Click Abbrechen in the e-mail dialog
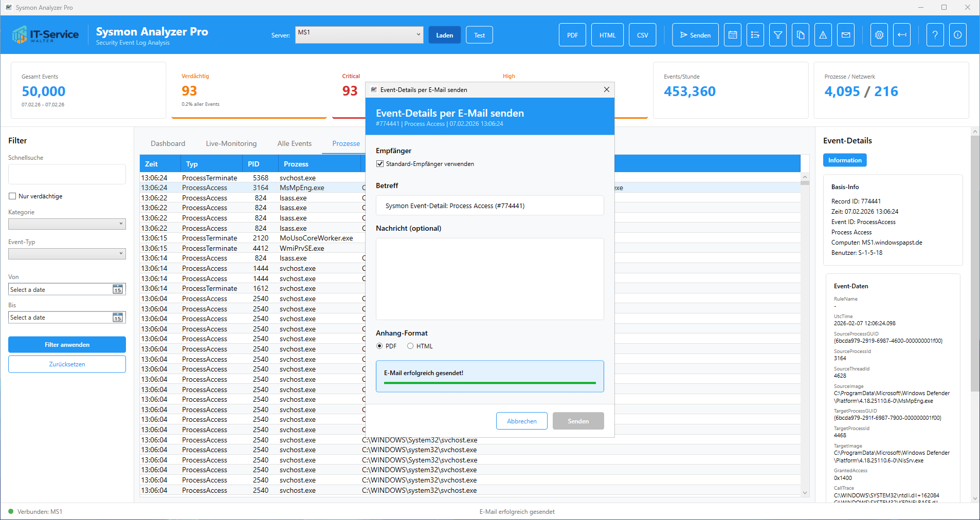 521,421
